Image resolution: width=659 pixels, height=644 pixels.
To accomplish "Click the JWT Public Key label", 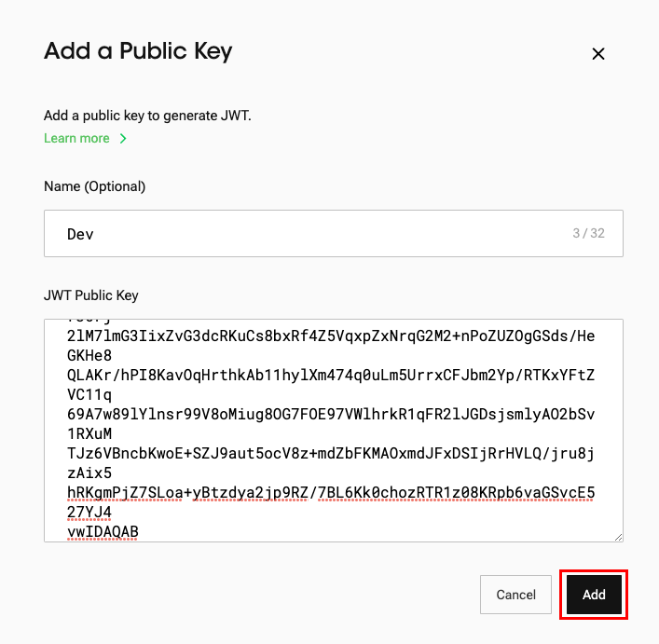I will coord(90,295).
